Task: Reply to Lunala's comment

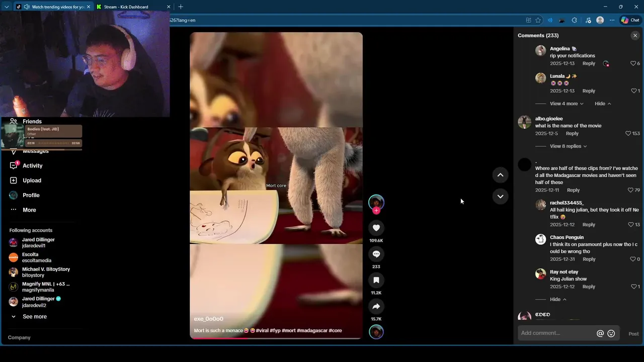Action: [589, 91]
